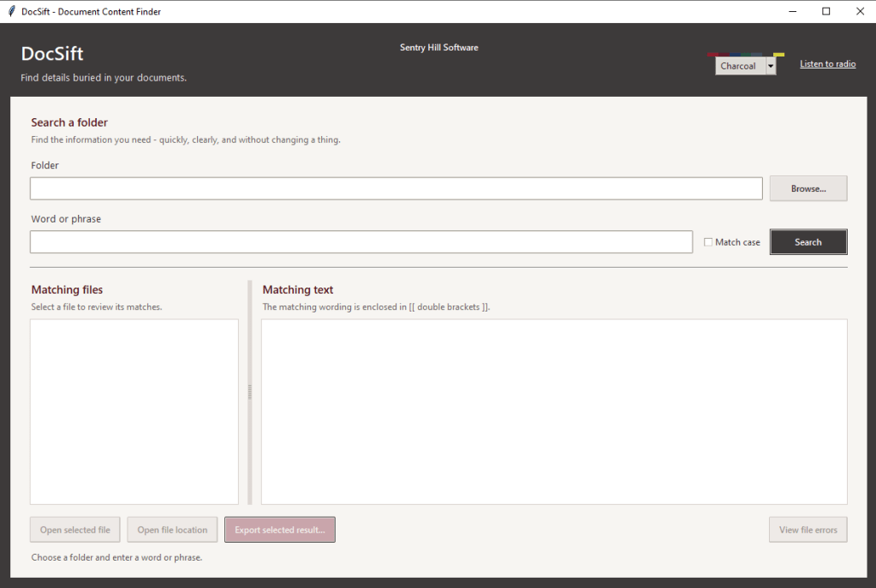This screenshot has width=876, height=588.
Task: Pick the navy blue theme color swatch
Action: (736, 55)
